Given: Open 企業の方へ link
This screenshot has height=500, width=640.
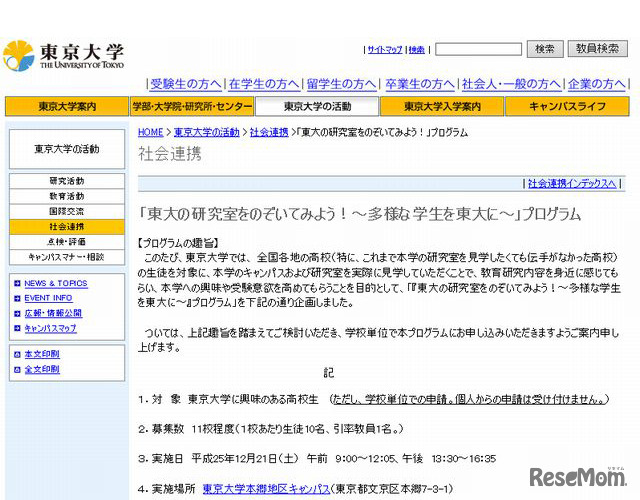Looking at the screenshot, I should coord(596,84).
